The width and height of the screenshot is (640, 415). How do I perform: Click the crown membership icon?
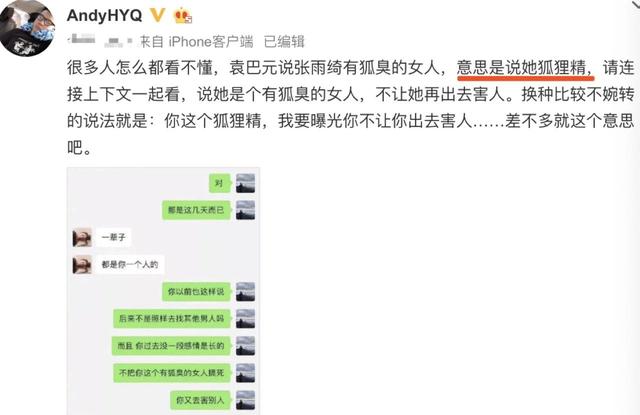[x=182, y=16]
